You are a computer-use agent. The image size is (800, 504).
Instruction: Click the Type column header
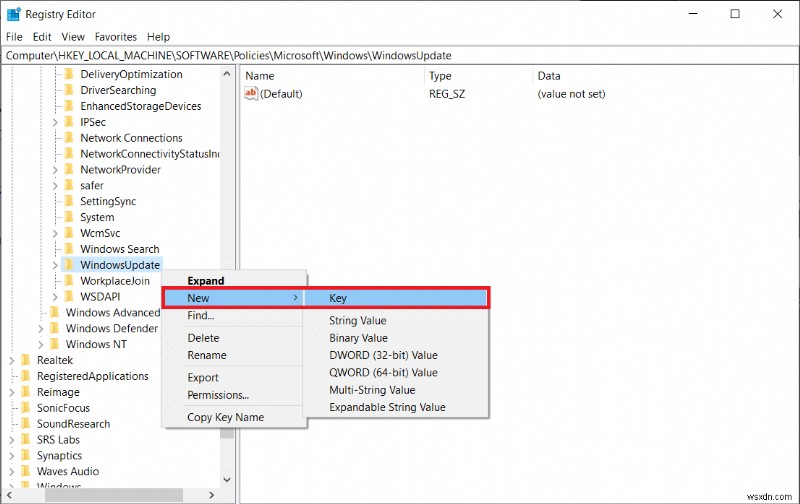tap(479, 75)
